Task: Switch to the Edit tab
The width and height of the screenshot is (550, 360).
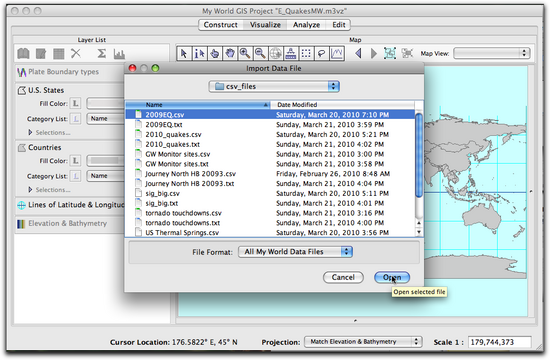Action: [x=338, y=25]
